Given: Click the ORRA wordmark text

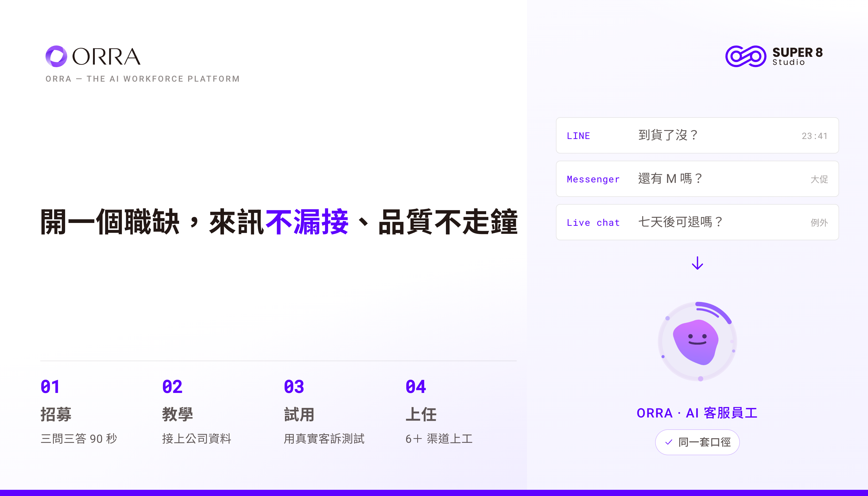Looking at the screenshot, I should [106, 57].
